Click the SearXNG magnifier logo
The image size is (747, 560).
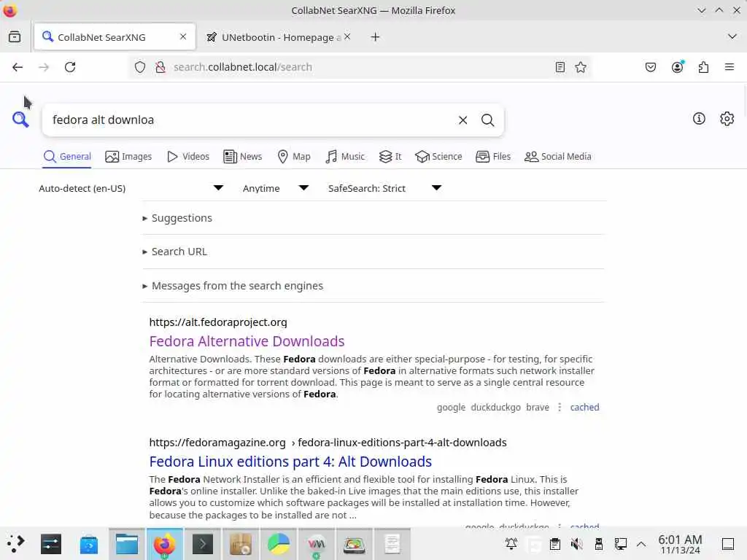click(20, 119)
